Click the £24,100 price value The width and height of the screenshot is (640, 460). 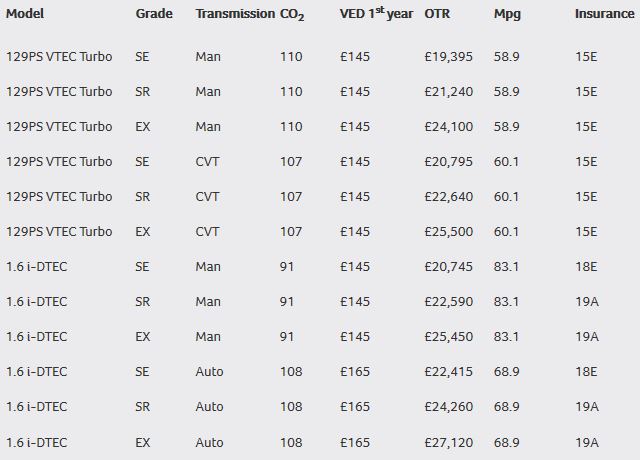coord(450,127)
